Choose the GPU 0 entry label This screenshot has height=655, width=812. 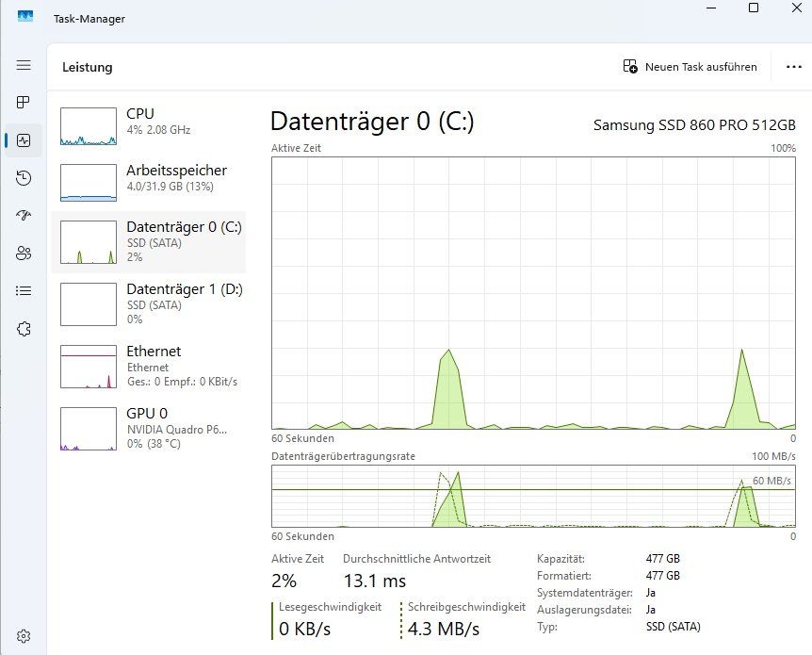(147, 414)
